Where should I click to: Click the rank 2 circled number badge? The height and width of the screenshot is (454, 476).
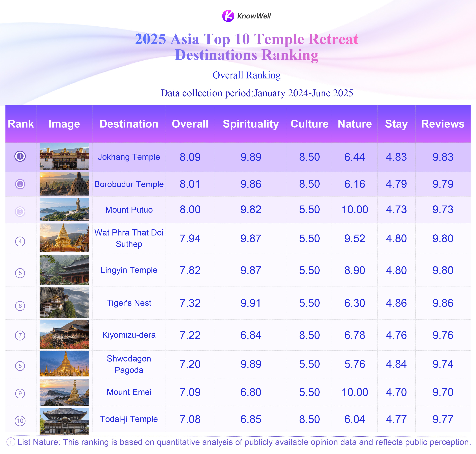(x=20, y=184)
